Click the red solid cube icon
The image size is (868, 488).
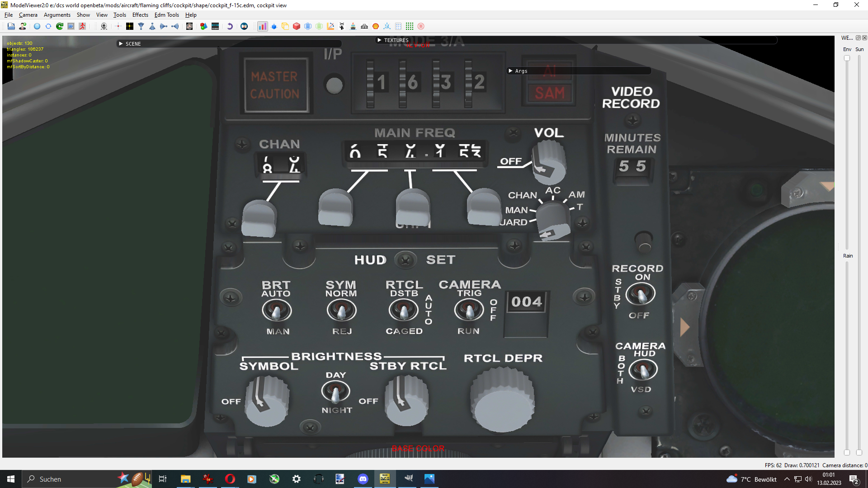click(297, 26)
